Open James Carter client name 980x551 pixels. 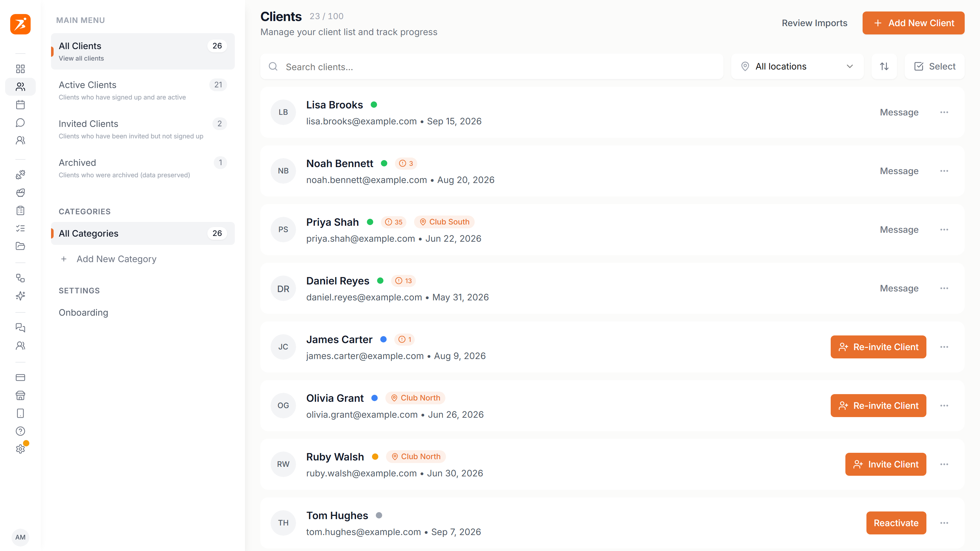pyautogui.click(x=339, y=339)
